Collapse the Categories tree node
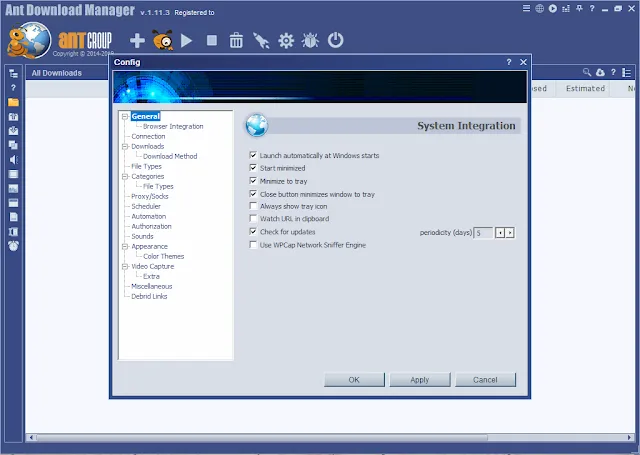This screenshot has height=455, width=640. (x=125, y=176)
